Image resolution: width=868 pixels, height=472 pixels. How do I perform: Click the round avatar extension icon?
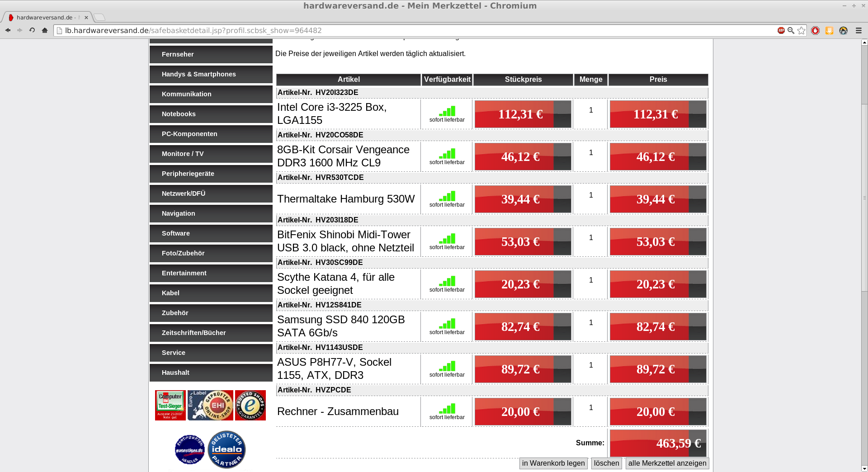(x=843, y=30)
